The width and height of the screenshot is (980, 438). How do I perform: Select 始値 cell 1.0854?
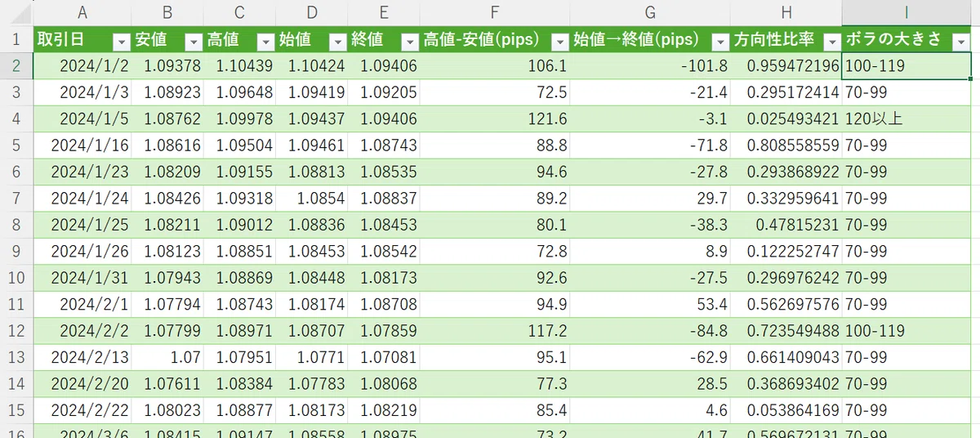click(311, 199)
